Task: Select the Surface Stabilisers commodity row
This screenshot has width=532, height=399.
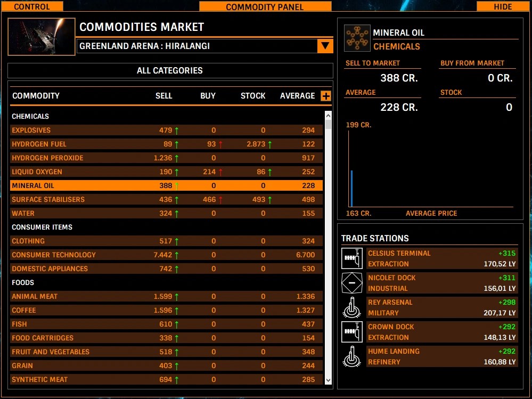Action: pyautogui.click(x=160, y=199)
